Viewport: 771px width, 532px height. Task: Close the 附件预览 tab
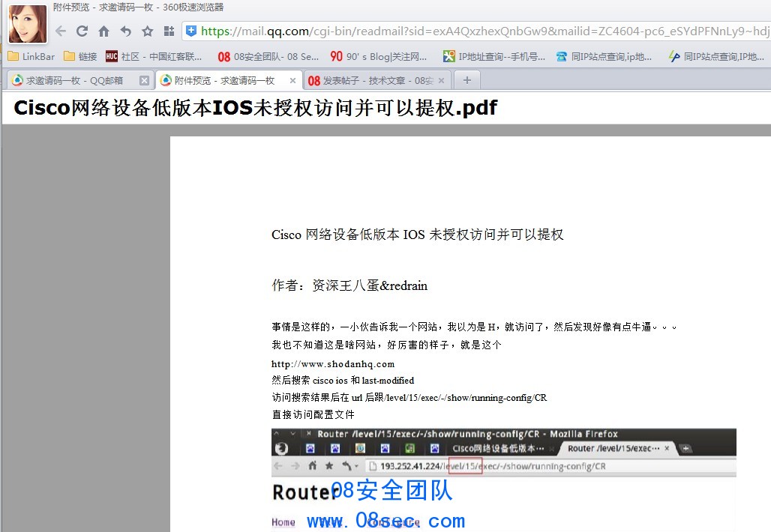click(292, 81)
